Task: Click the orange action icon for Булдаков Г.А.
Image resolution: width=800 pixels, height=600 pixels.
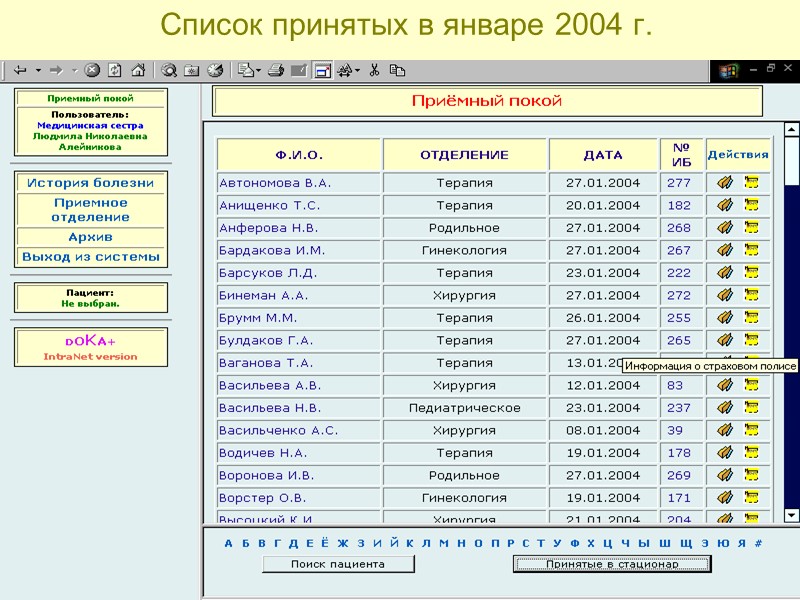Action: click(x=725, y=339)
